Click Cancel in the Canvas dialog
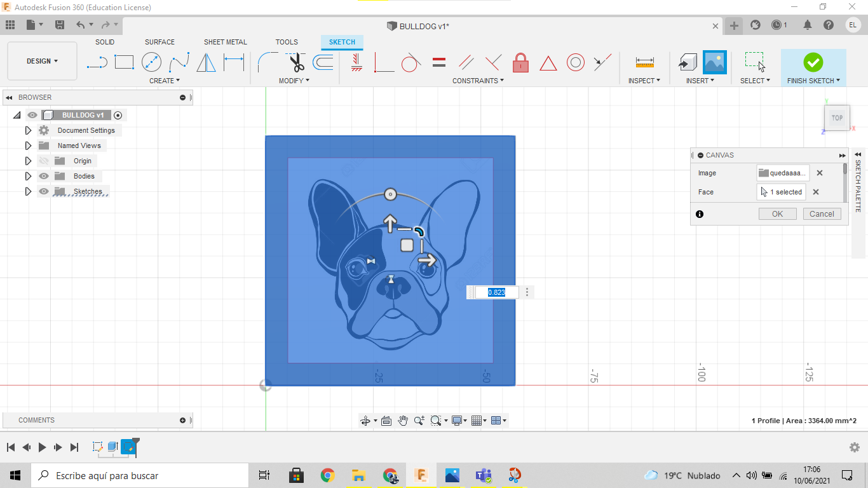The height and width of the screenshot is (488, 868). click(x=822, y=214)
